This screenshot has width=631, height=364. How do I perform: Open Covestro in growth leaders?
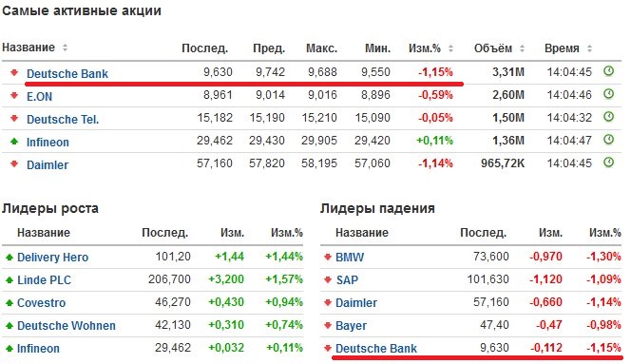41,303
